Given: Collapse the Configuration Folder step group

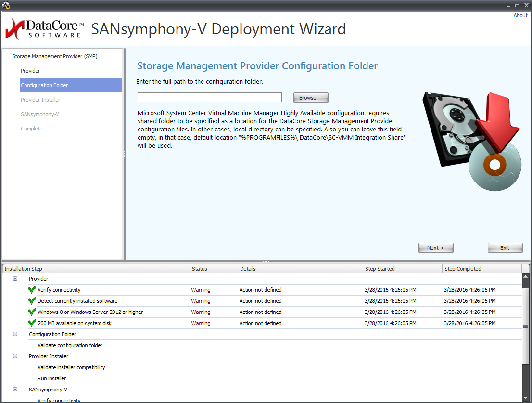Looking at the screenshot, I should click(x=15, y=334).
